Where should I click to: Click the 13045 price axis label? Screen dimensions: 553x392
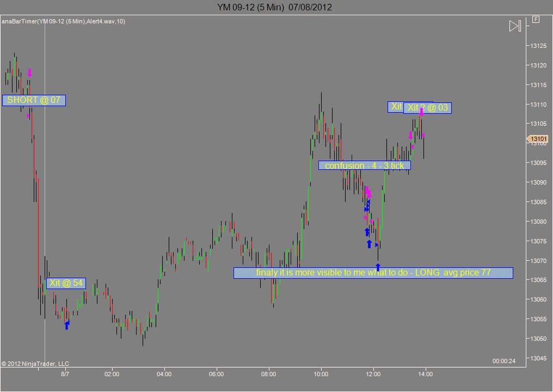pyautogui.click(x=538, y=358)
